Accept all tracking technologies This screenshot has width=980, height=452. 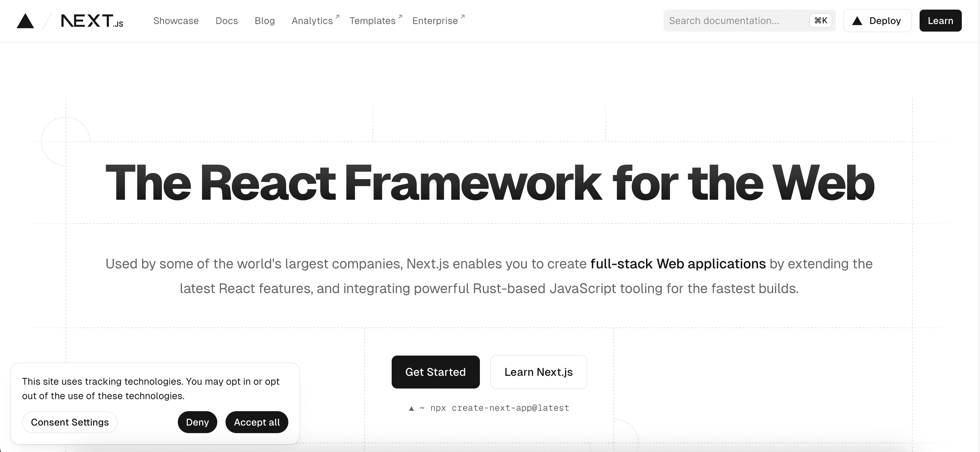(256, 422)
